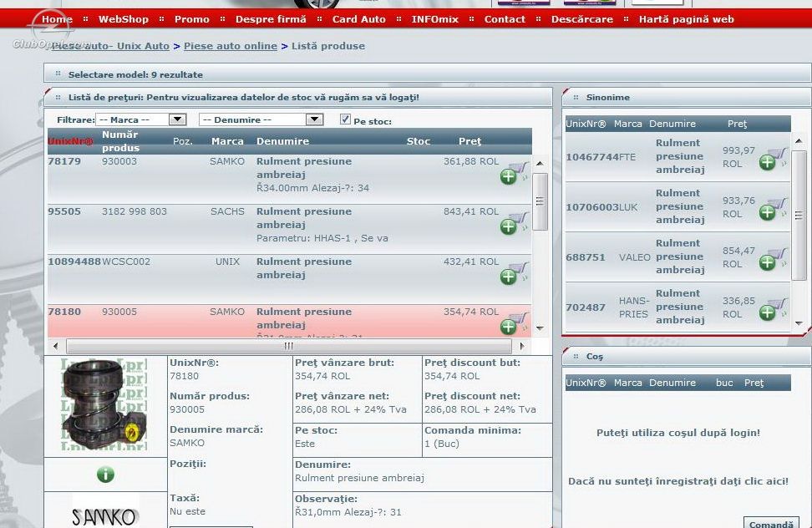Click Selectare model: 9 rezultate header

[427, 74]
